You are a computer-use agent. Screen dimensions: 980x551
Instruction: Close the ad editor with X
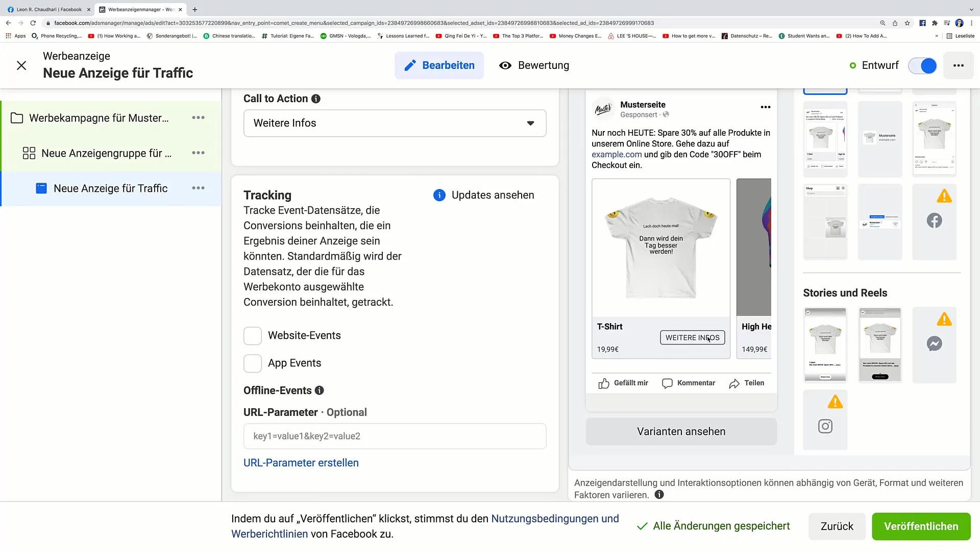pyautogui.click(x=21, y=65)
